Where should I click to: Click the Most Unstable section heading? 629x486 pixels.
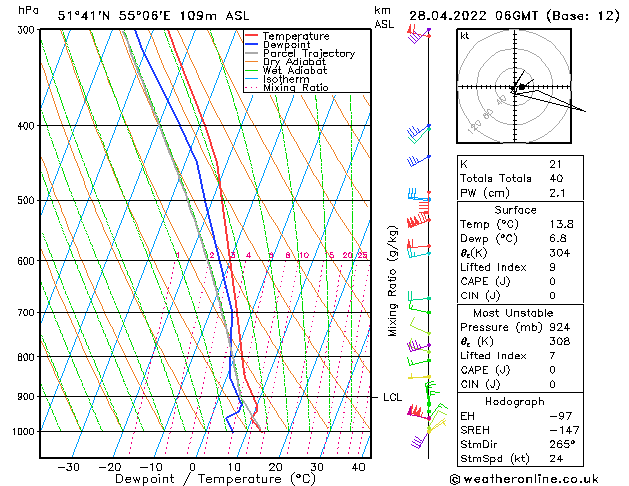tap(513, 313)
